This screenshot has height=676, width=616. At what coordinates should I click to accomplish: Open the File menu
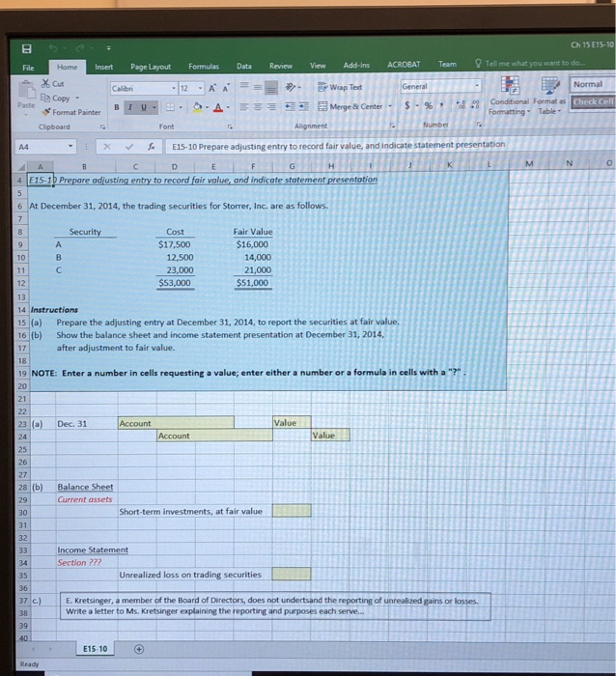click(28, 68)
